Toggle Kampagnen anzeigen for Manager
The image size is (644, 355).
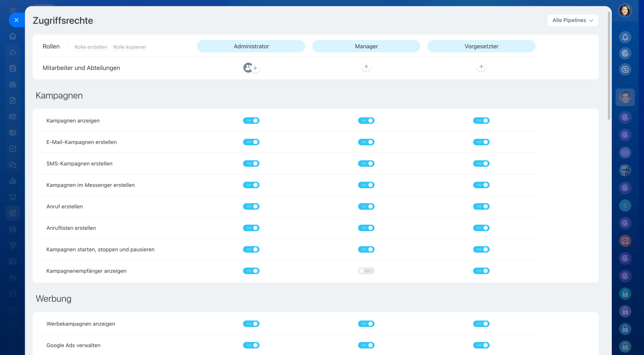pyautogui.click(x=366, y=121)
